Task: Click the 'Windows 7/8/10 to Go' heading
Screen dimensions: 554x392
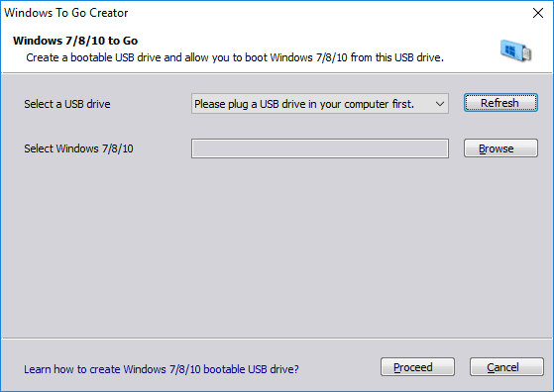Action: coord(75,41)
